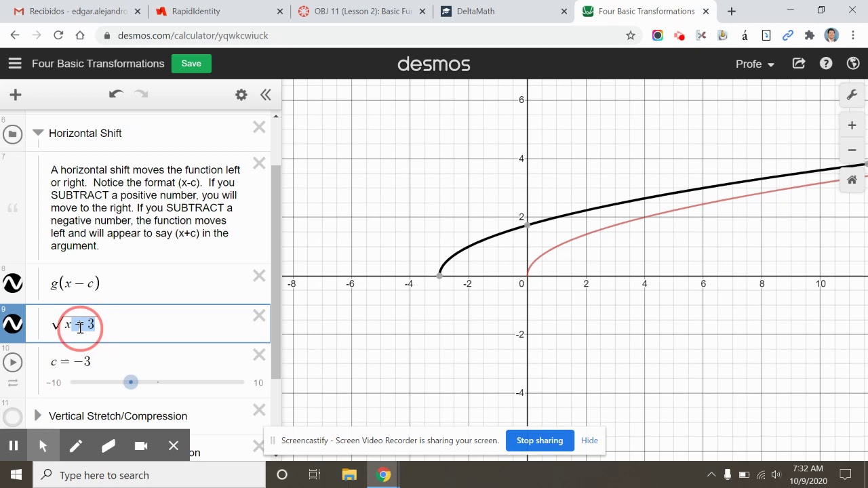Switch to the RapidIdentity tab

[220, 11]
